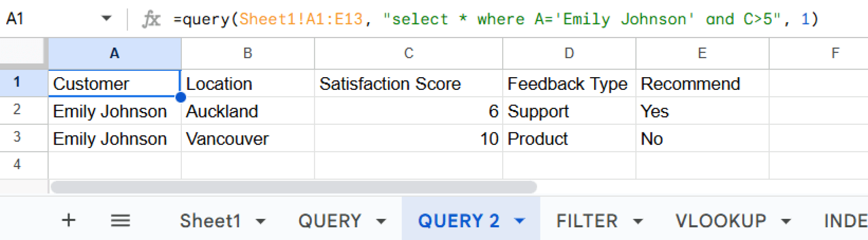Open Sheet1 tab dropdown arrow
868x240 pixels.
[261, 221]
